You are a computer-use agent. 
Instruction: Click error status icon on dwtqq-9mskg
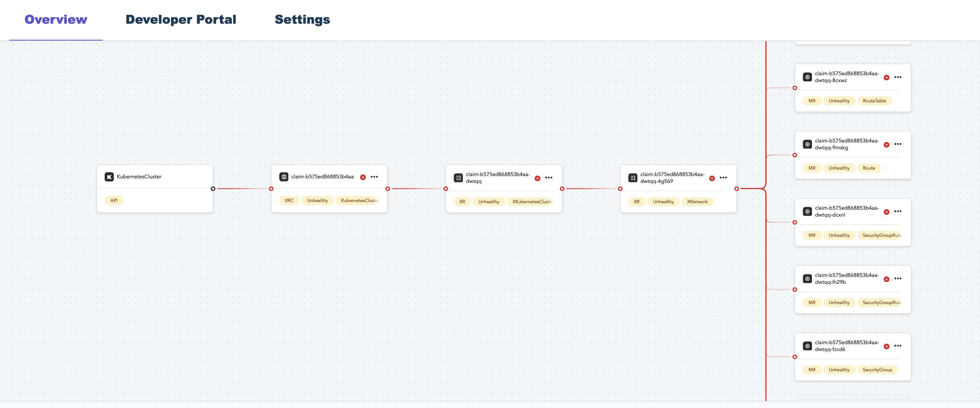click(x=887, y=145)
